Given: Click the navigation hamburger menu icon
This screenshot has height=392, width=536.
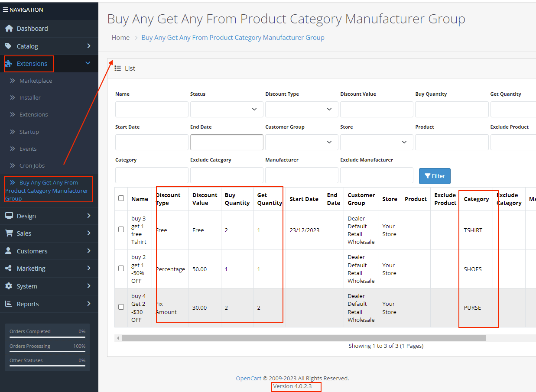Looking at the screenshot, I should tap(6, 10).
